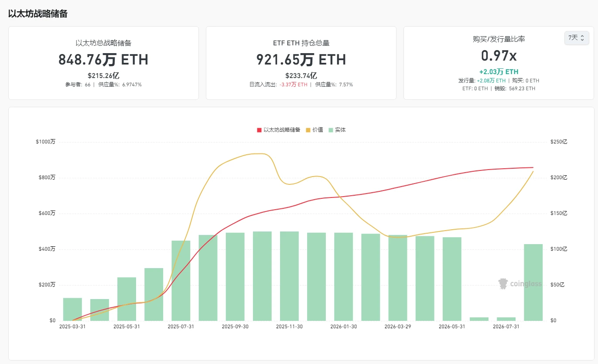Screen dimensions: 598x364
Task: Select the 2026-01-30 date axis label
Action: [343, 327]
